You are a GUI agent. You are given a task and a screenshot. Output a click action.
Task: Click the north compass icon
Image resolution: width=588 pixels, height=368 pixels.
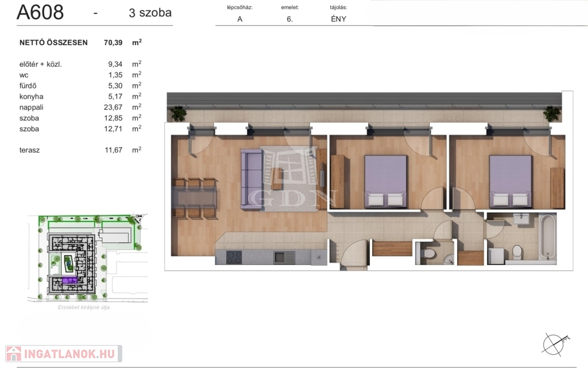coord(554,343)
